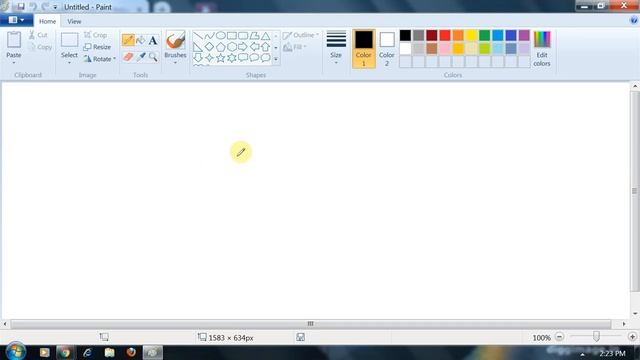Open the Windows Start button
Viewport: 640px width, 360px height.
16,351
